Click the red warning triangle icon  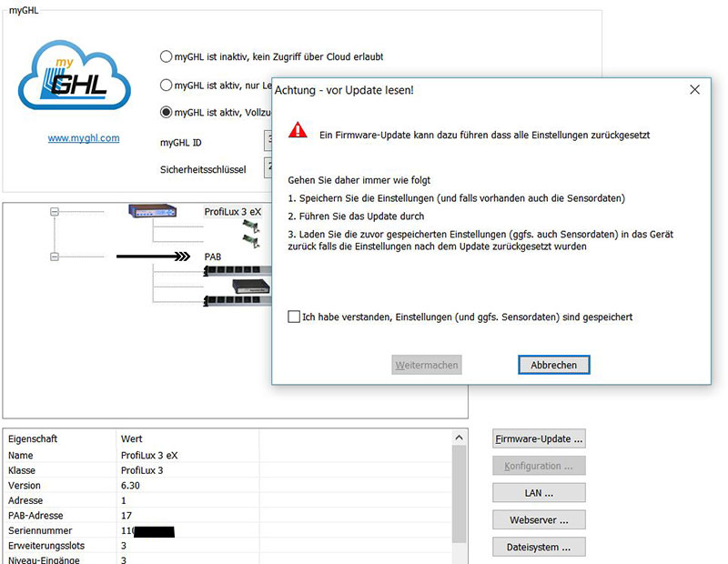[298, 131]
